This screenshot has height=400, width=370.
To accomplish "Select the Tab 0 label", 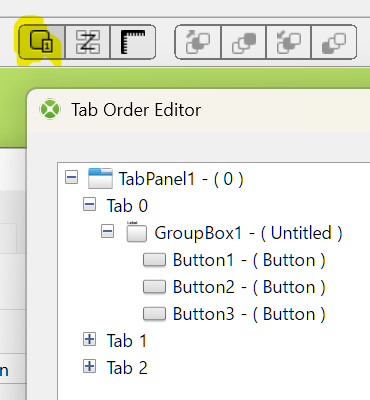I will 127,206.
